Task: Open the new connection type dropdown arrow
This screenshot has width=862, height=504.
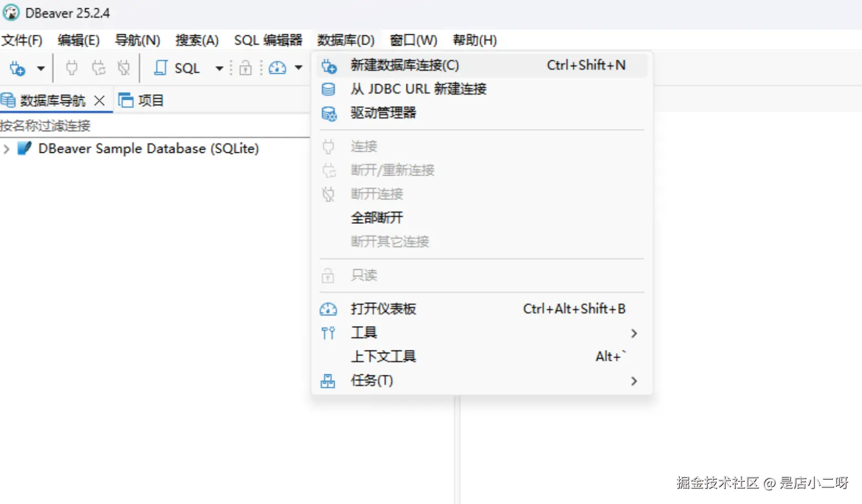Action: 40,69
